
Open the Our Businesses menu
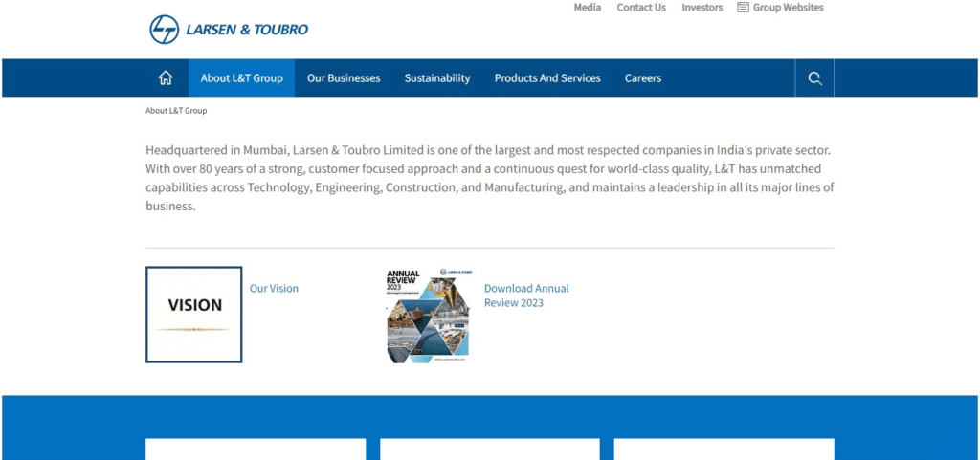click(x=344, y=78)
